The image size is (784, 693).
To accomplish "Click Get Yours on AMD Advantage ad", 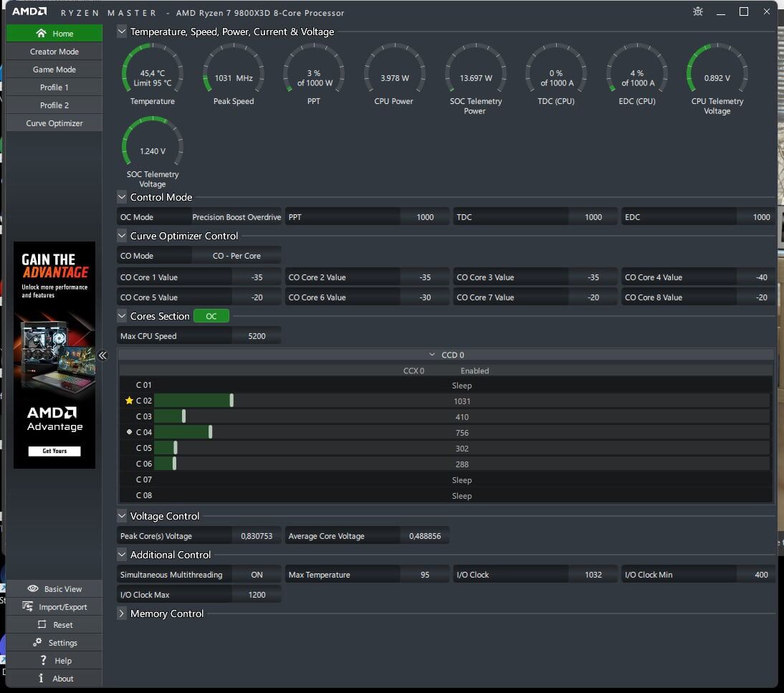I will 54,451.
